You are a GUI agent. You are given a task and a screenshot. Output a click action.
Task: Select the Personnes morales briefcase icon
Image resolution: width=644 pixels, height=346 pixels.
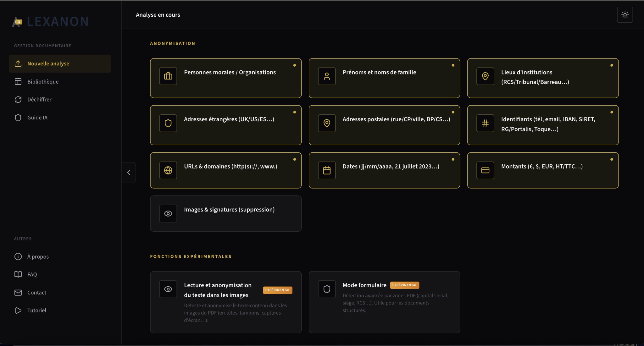click(168, 76)
